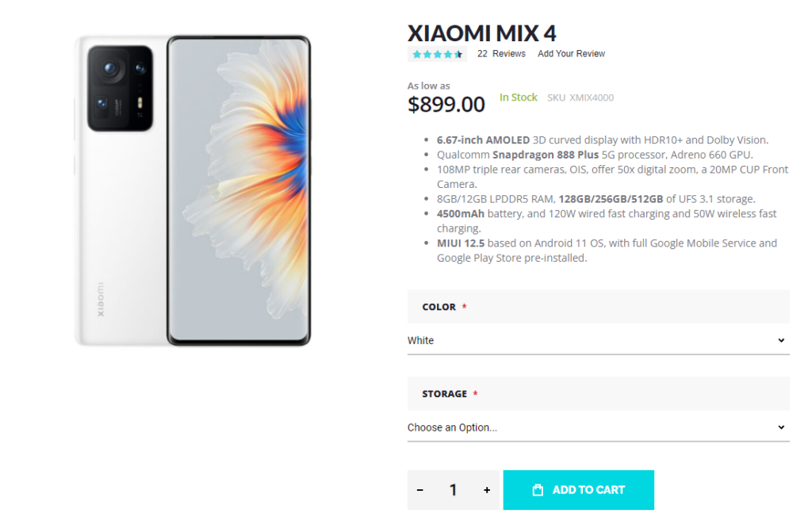Click the quantity input field
This screenshot has width=812, height=521.
(454, 490)
